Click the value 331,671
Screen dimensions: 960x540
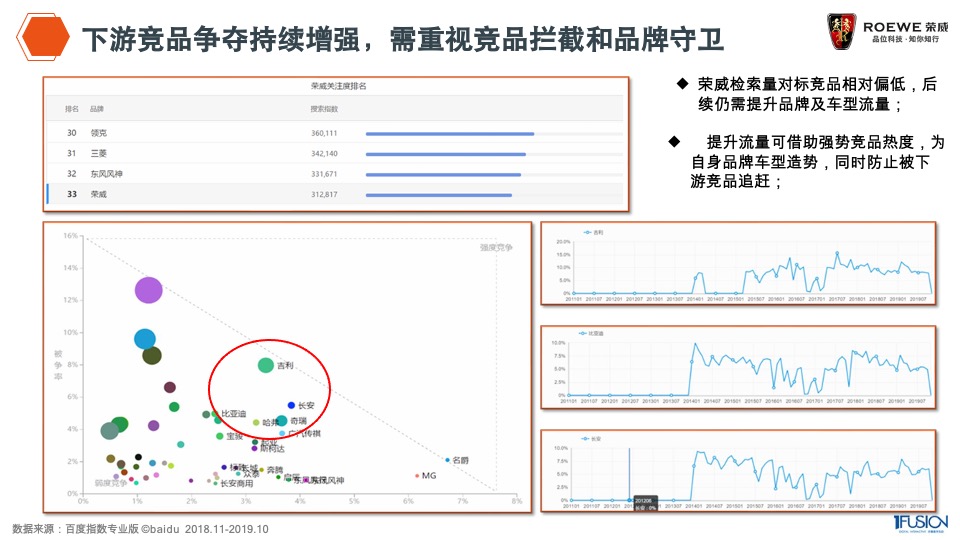point(324,174)
